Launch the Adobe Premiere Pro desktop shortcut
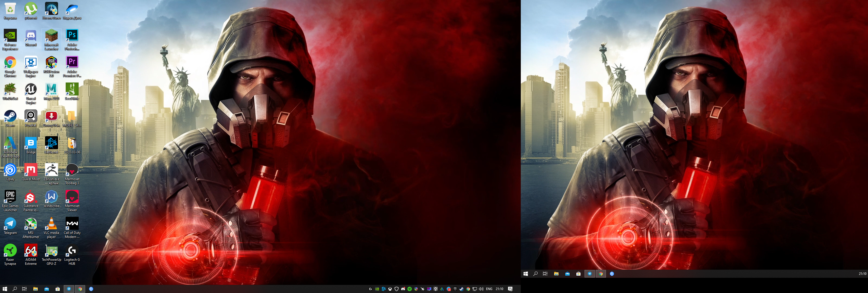The image size is (868, 293). 72,67
